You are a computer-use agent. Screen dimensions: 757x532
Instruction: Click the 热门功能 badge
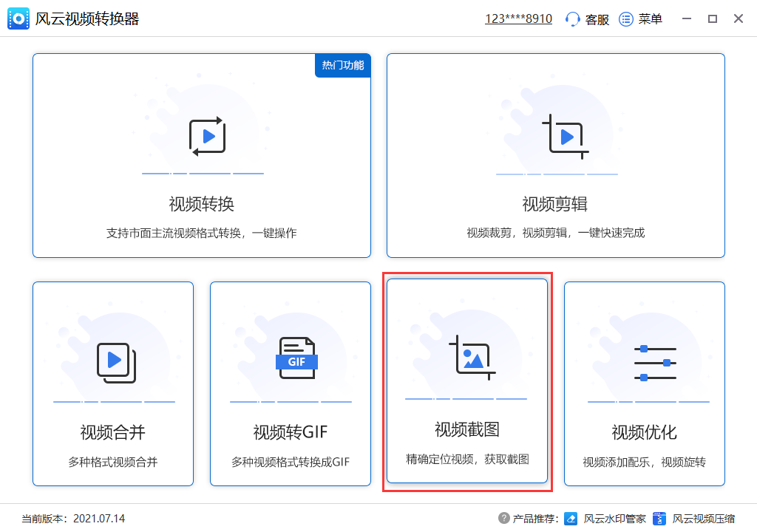[x=343, y=65]
